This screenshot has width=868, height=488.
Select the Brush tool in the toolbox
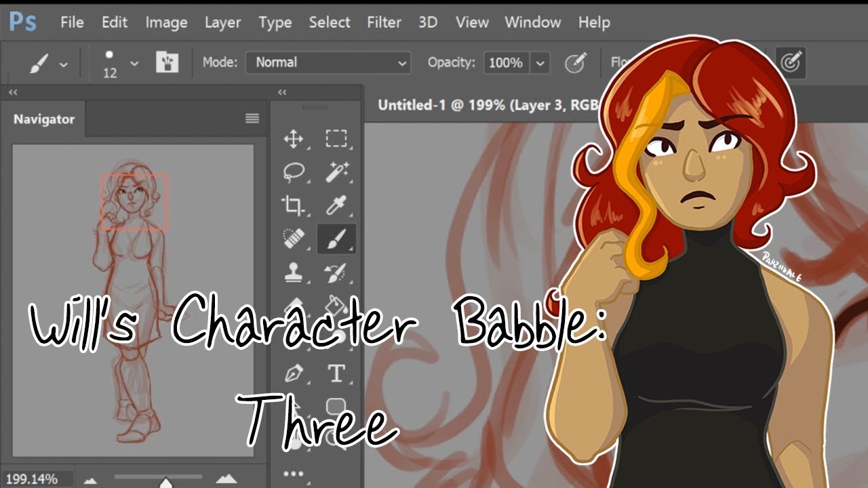click(336, 239)
